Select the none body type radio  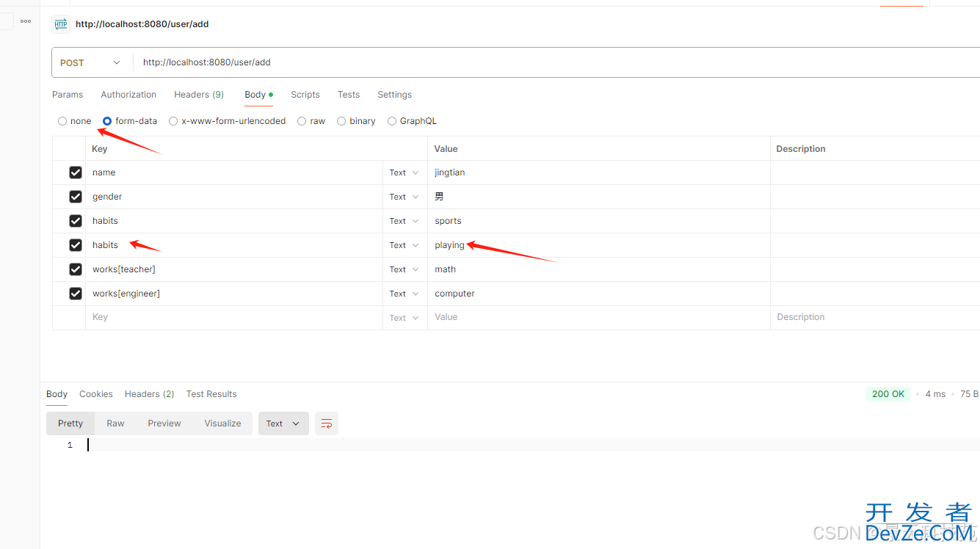pyautogui.click(x=62, y=121)
